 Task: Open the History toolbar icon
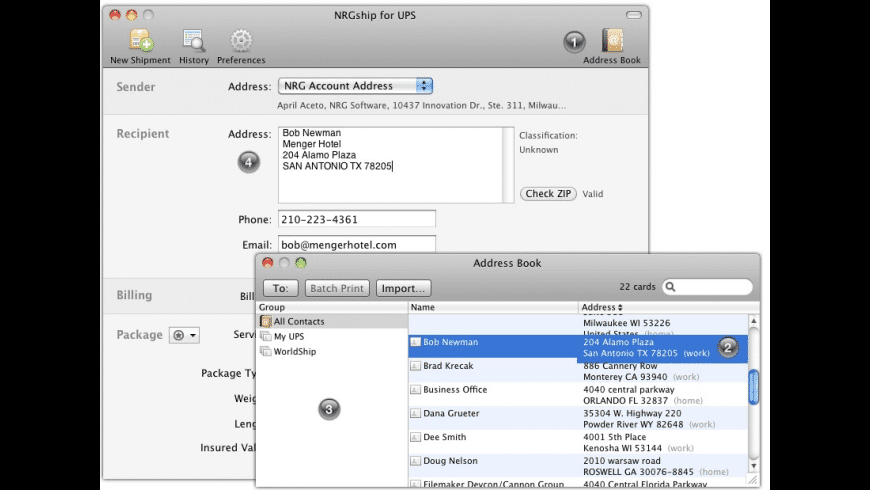pos(194,46)
